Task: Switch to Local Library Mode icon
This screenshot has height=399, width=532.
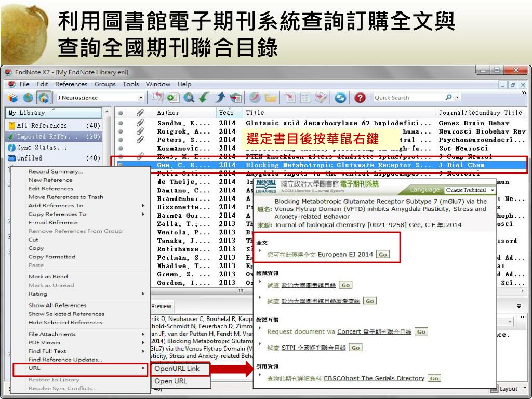Action: pos(13,98)
